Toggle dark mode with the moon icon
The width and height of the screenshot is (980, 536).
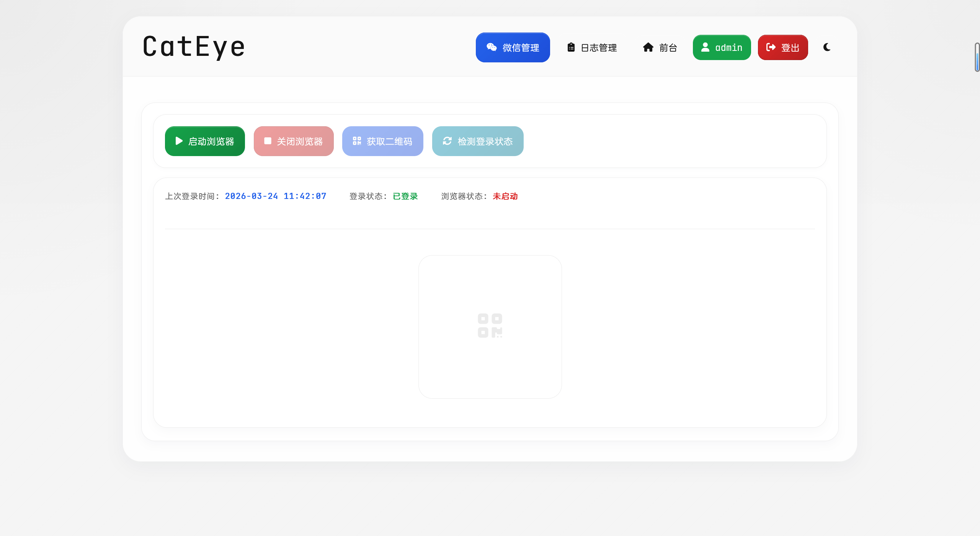(x=827, y=47)
